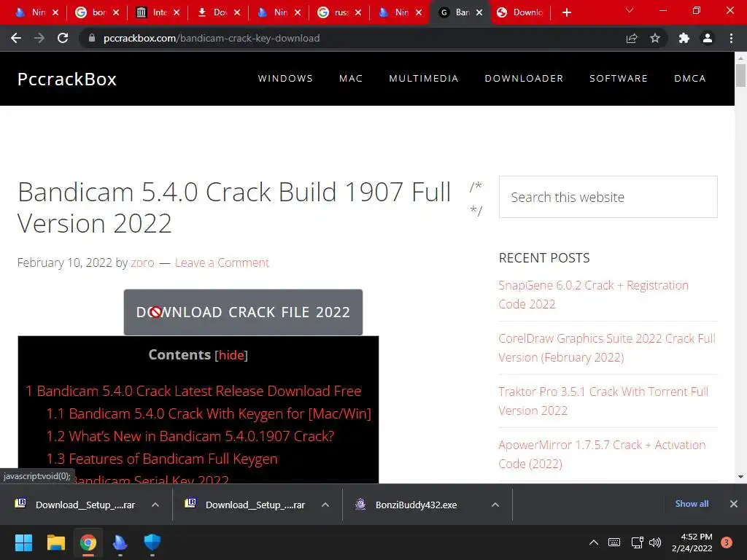Click the forward navigation arrow
This screenshot has height=560, width=747.
coord(39,38)
